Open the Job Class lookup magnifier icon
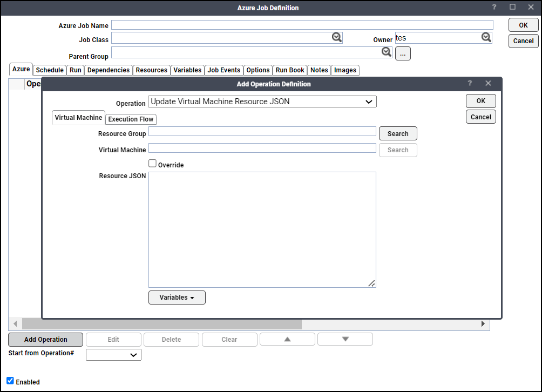The width and height of the screenshot is (542, 392). pos(337,37)
